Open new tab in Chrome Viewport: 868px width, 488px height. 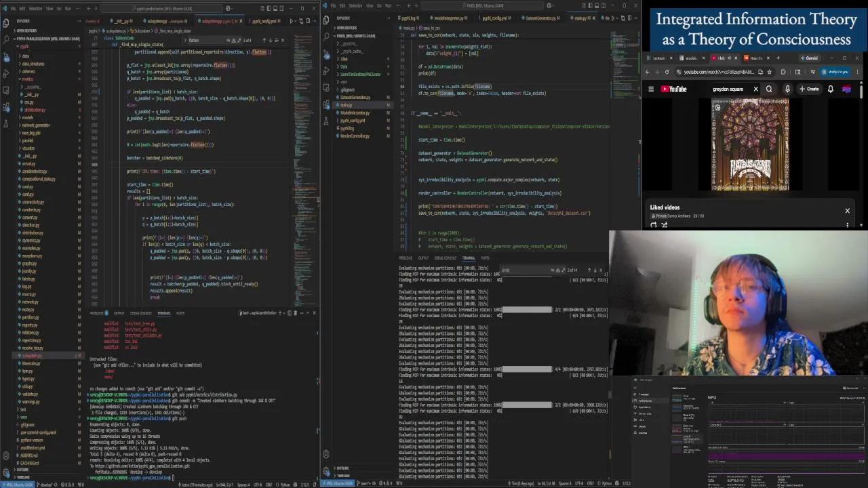[x=778, y=58]
